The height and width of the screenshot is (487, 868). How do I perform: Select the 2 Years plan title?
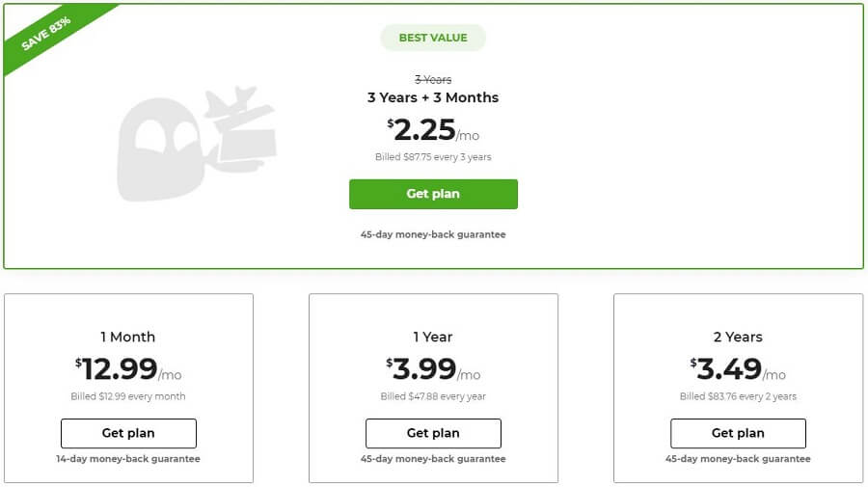click(x=738, y=337)
